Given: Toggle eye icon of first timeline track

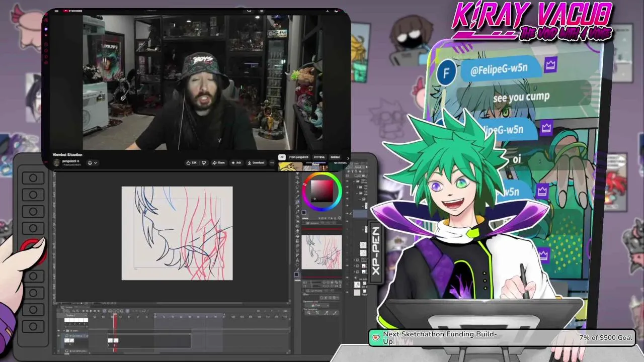Looking at the screenshot, I should coord(58,330).
